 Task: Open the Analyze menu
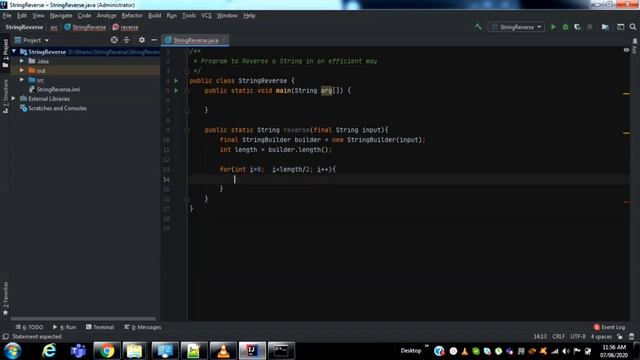point(107,16)
